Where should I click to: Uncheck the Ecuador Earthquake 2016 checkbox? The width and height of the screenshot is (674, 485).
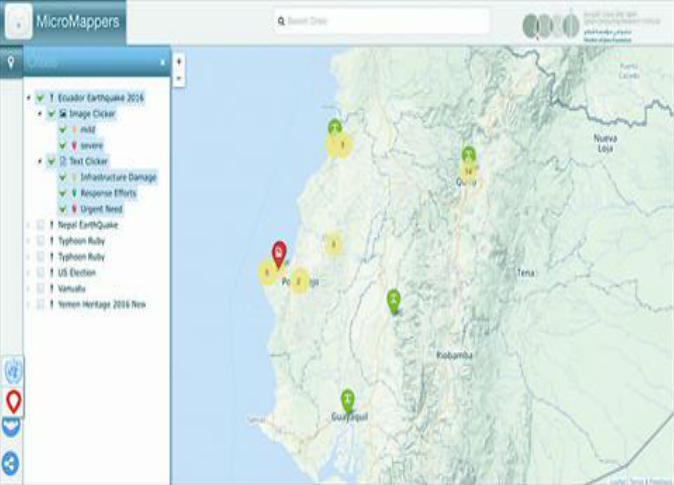click(40, 98)
